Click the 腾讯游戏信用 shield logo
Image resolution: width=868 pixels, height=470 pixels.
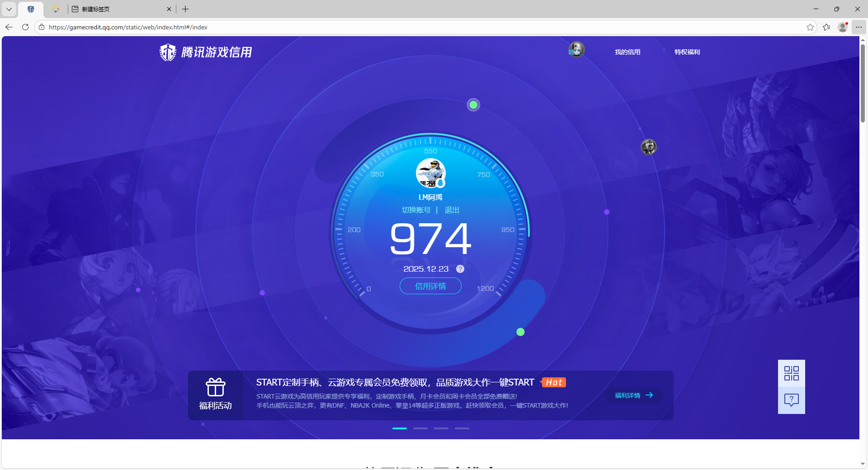(168, 52)
